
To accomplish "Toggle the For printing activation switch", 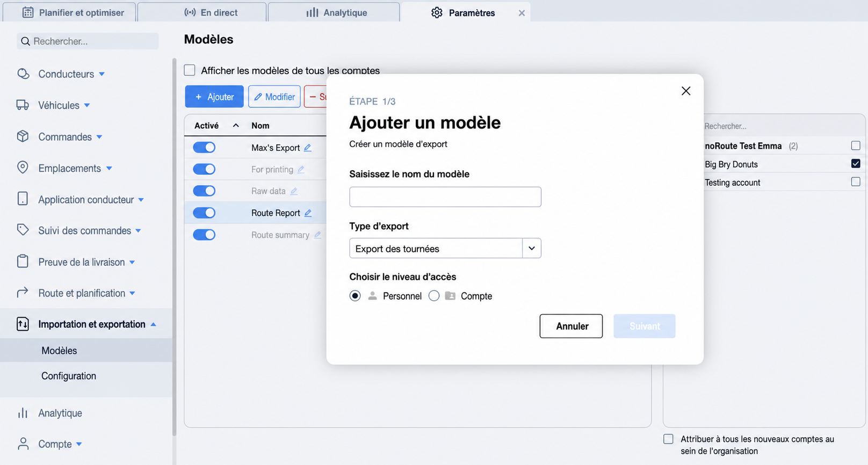I will click(x=204, y=169).
